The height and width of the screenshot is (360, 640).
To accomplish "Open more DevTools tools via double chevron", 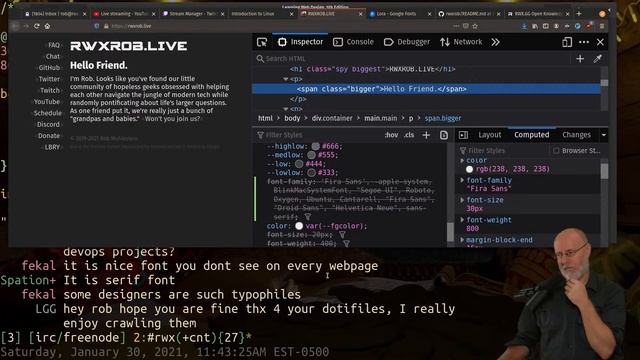I will click(x=495, y=42).
